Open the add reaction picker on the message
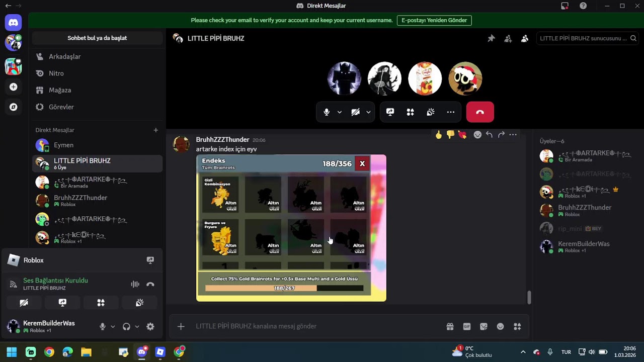644x362 pixels. tap(477, 135)
